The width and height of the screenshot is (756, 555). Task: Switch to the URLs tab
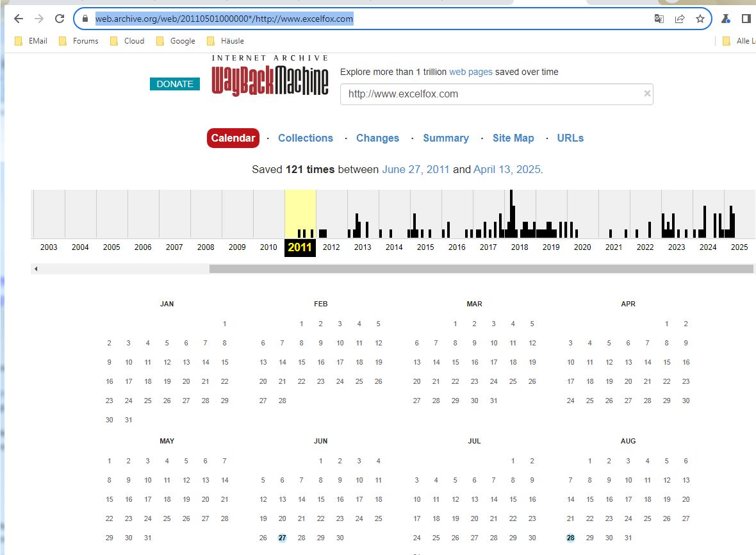click(570, 138)
